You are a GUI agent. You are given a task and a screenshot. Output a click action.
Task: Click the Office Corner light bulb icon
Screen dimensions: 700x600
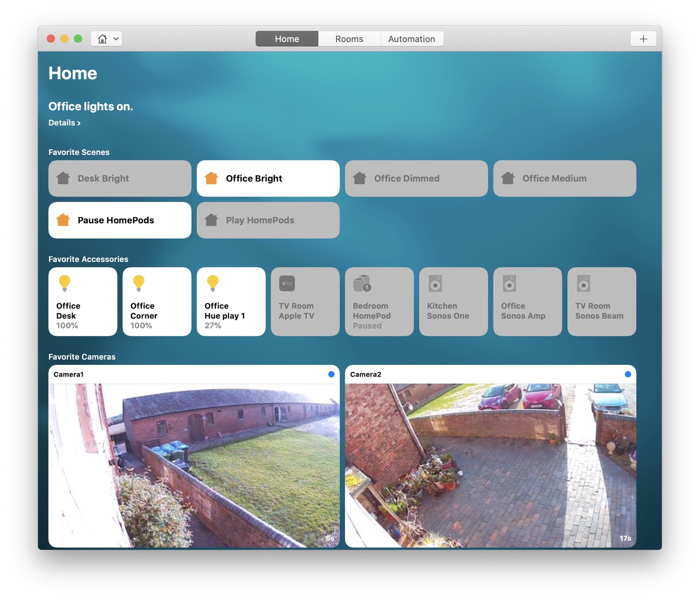point(139,283)
